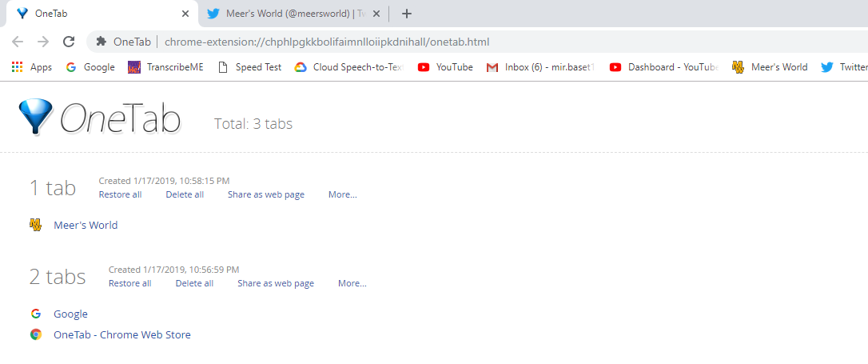868x364 pixels.
Task: Share 1 tab group as web page
Action: 265,194
